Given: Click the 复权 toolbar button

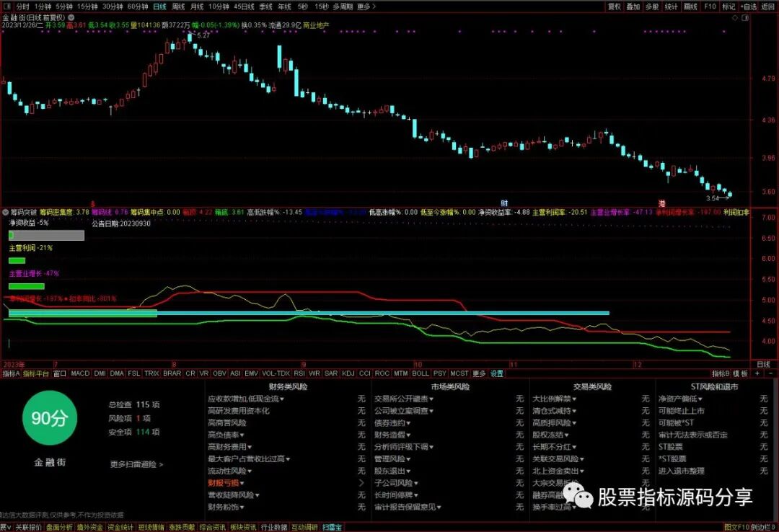Looking at the screenshot, I should pos(615,6).
